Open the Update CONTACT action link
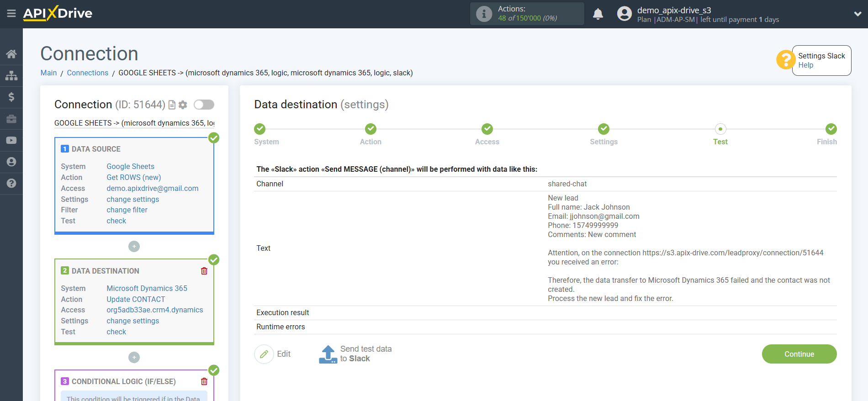Image resolution: width=868 pixels, height=401 pixels. point(136,299)
